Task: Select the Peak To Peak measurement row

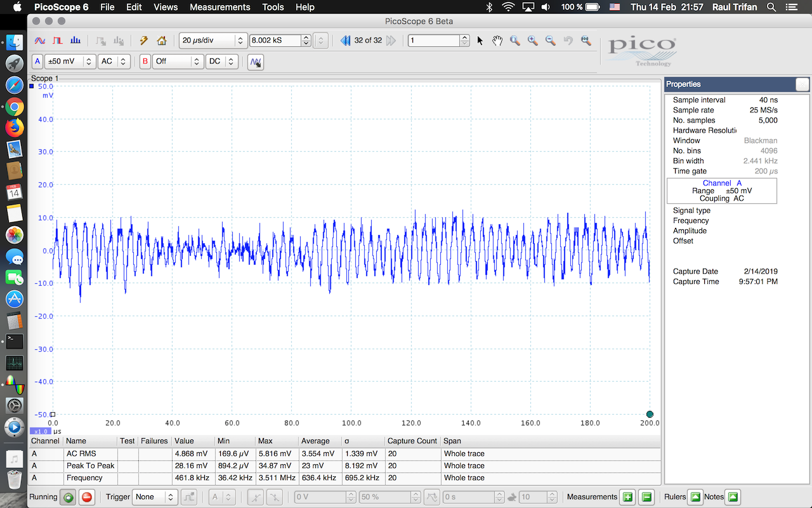Action: coord(345,465)
